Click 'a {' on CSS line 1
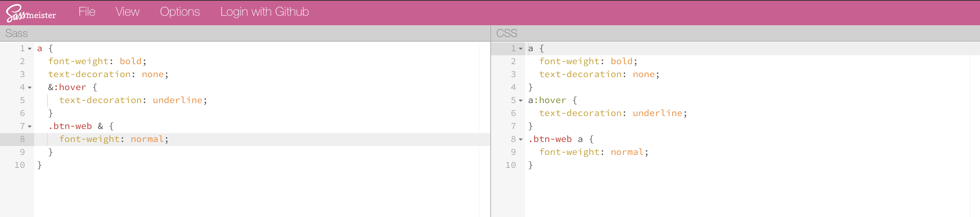The width and height of the screenshot is (980, 217). pos(536,48)
